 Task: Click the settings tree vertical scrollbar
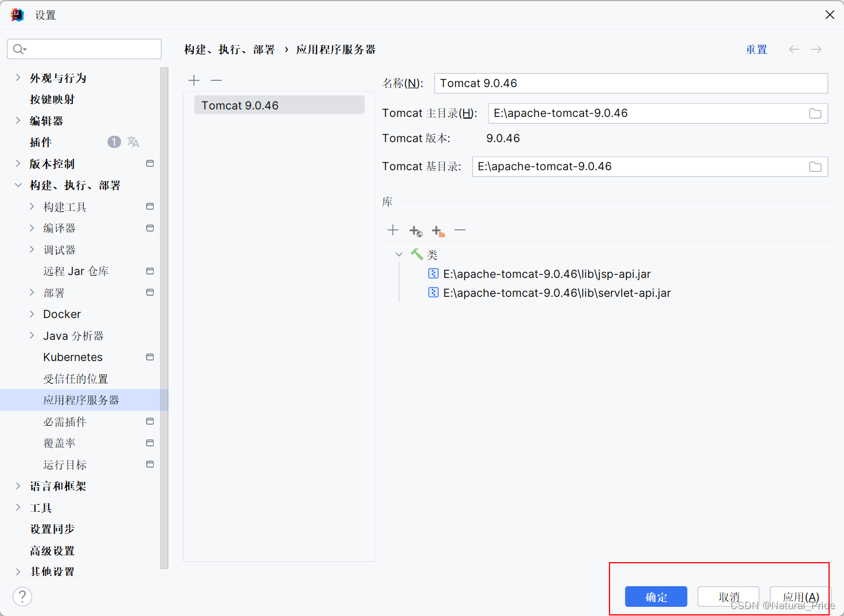click(165, 318)
